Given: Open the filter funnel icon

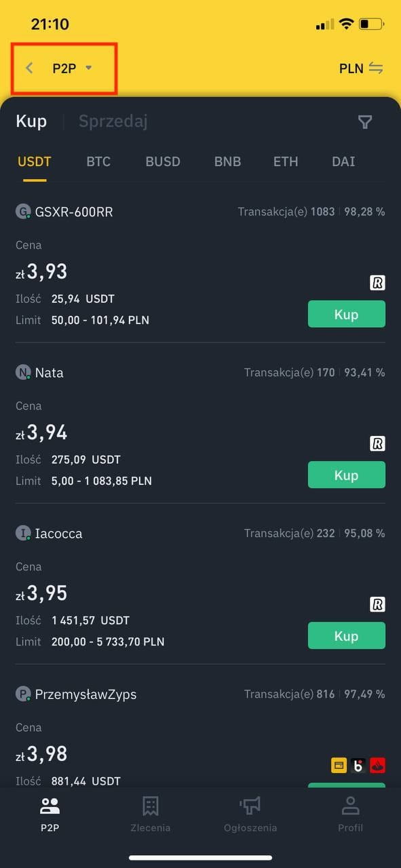Looking at the screenshot, I should (365, 122).
